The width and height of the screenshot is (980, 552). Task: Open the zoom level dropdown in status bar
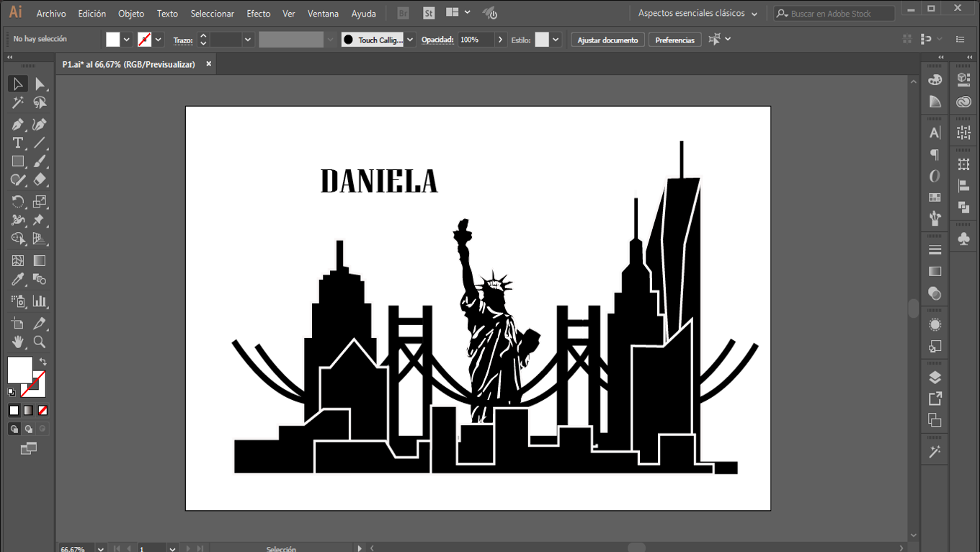100,548
